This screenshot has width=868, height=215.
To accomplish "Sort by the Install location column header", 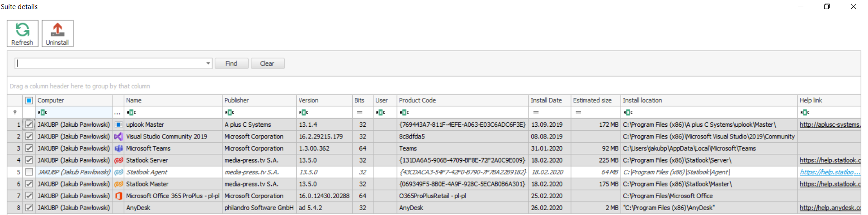I will [709, 100].
